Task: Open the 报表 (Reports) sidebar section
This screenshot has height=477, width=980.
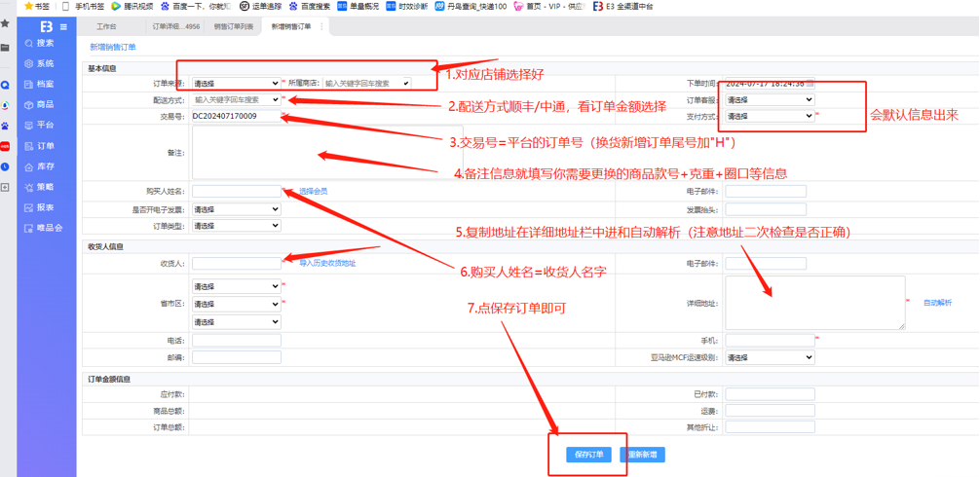Action: [44, 207]
